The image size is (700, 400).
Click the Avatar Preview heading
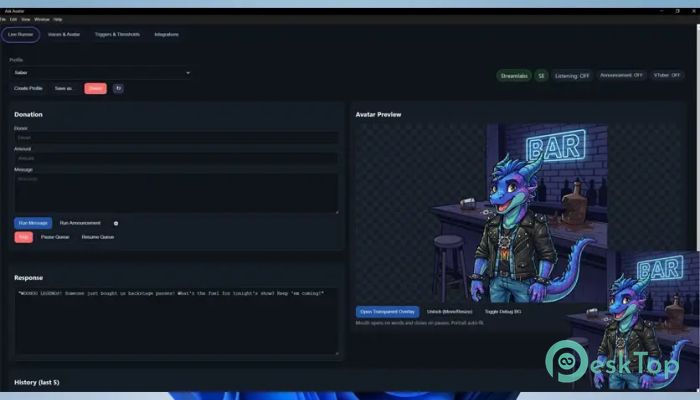[x=378, y=115]
